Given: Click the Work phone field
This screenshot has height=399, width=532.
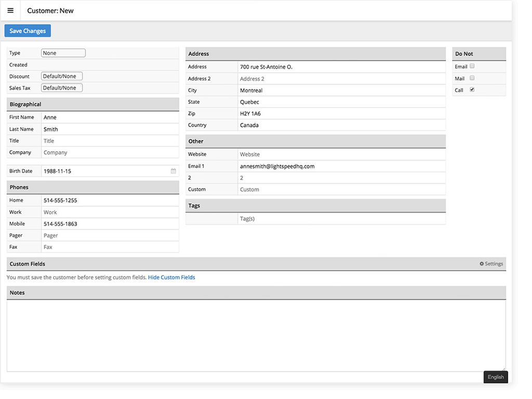Looking at the screenshot, I should (110, 212).
